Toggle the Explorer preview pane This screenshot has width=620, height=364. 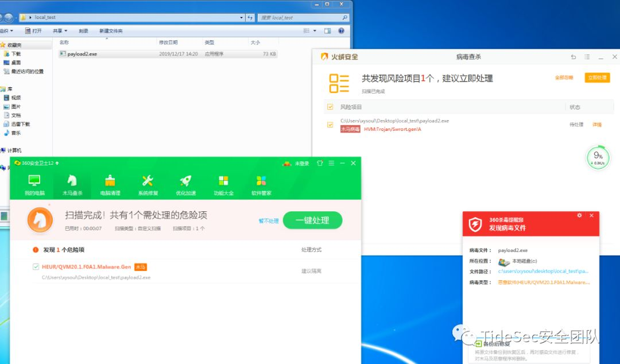(x=327, y=30)
